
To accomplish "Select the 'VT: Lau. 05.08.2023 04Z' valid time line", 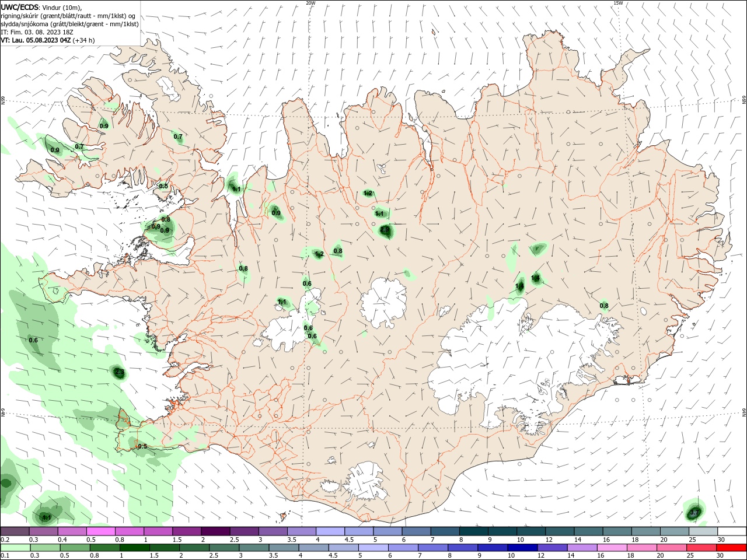I will pos(35,40).
